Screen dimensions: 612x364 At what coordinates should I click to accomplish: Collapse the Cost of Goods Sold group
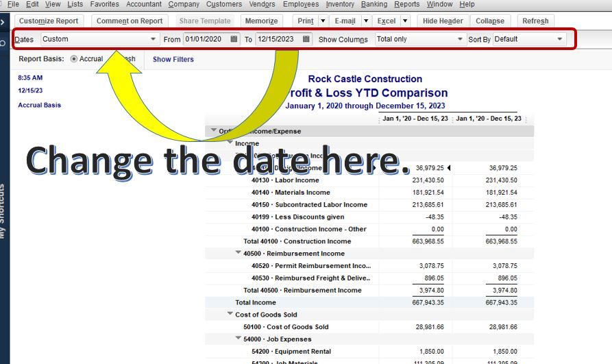click(230, 314)
